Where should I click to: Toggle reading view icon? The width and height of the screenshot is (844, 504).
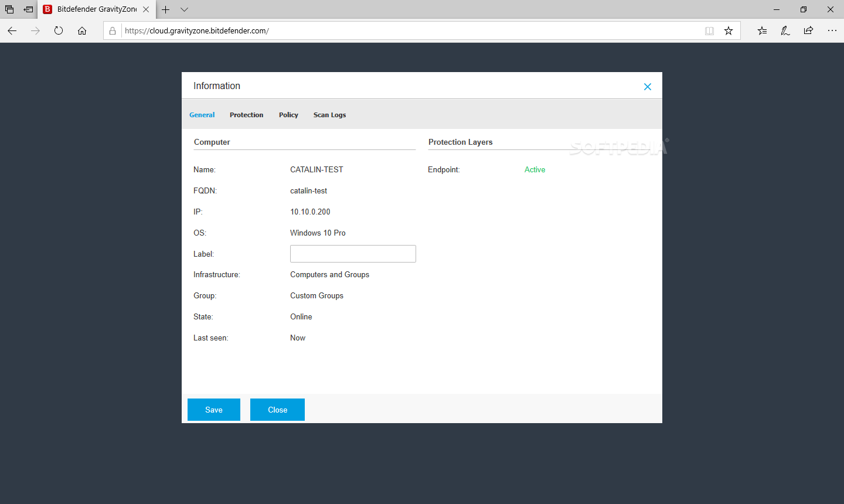click(709, 30)
